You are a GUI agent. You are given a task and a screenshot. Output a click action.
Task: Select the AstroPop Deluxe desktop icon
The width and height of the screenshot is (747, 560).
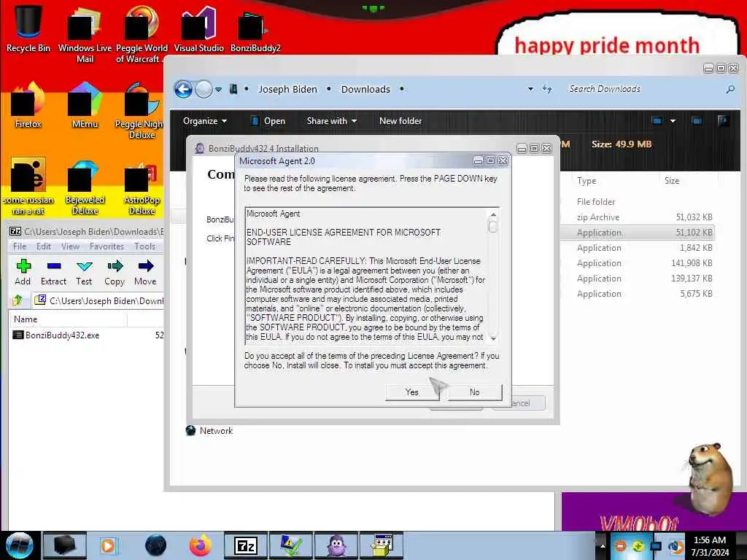pos(142,187)
